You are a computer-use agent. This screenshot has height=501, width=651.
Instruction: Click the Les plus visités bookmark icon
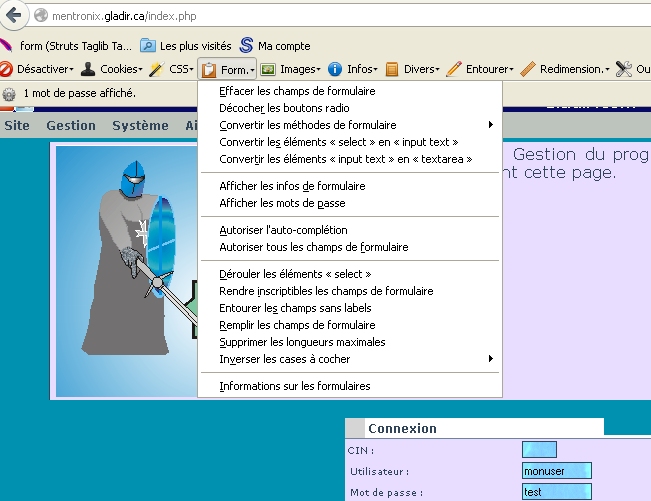[x=147, y=45]
